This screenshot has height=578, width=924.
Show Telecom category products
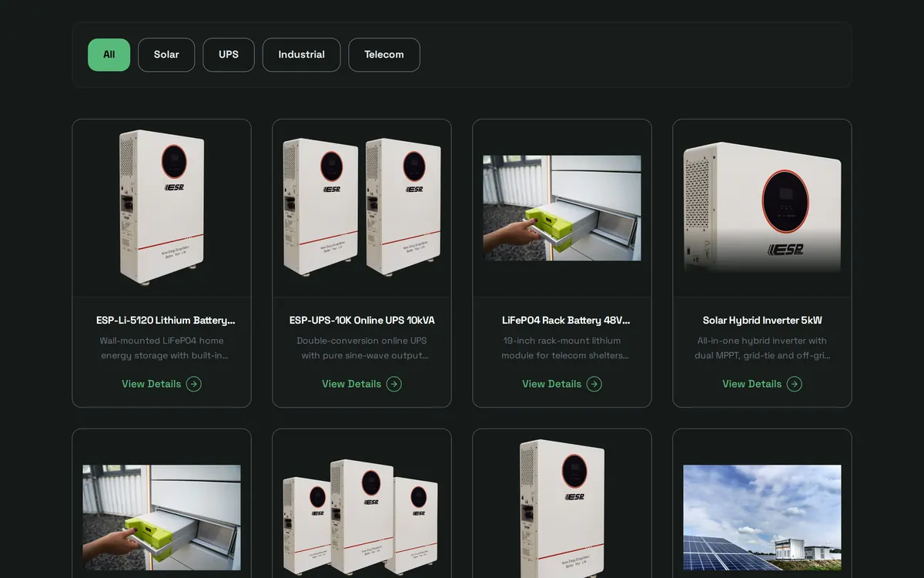point(384,55)
